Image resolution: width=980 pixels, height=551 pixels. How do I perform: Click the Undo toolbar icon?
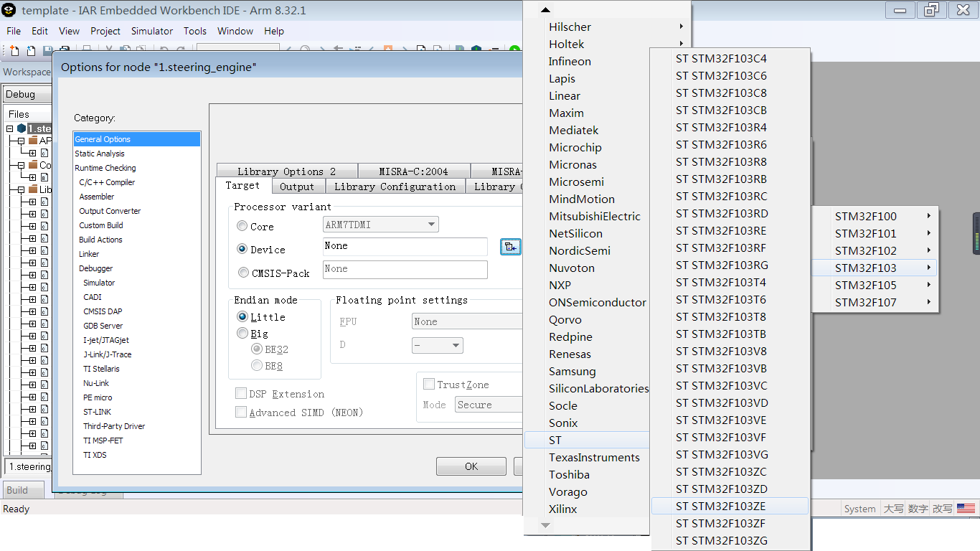(x=164, y=50)
